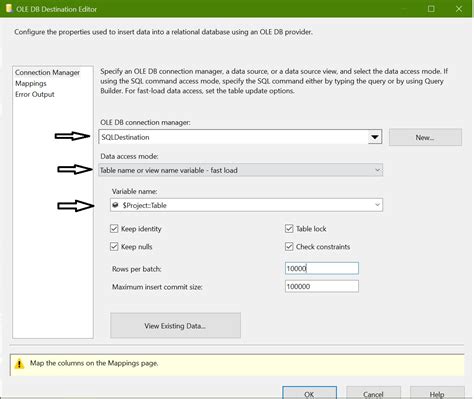The image size is (474, 399).
Task: Click into the Rows per batch field
Action: point(322,268)
